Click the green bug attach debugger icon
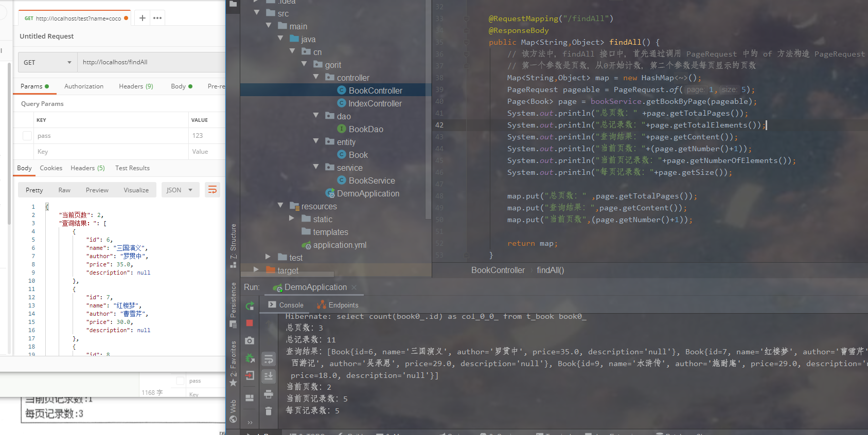Screen dimensions: 868x435 click(250, 358)
